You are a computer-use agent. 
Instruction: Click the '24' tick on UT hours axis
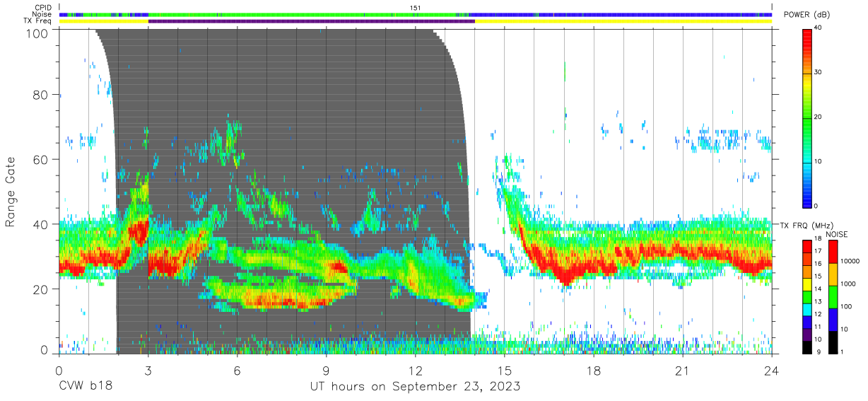point(772,371)
